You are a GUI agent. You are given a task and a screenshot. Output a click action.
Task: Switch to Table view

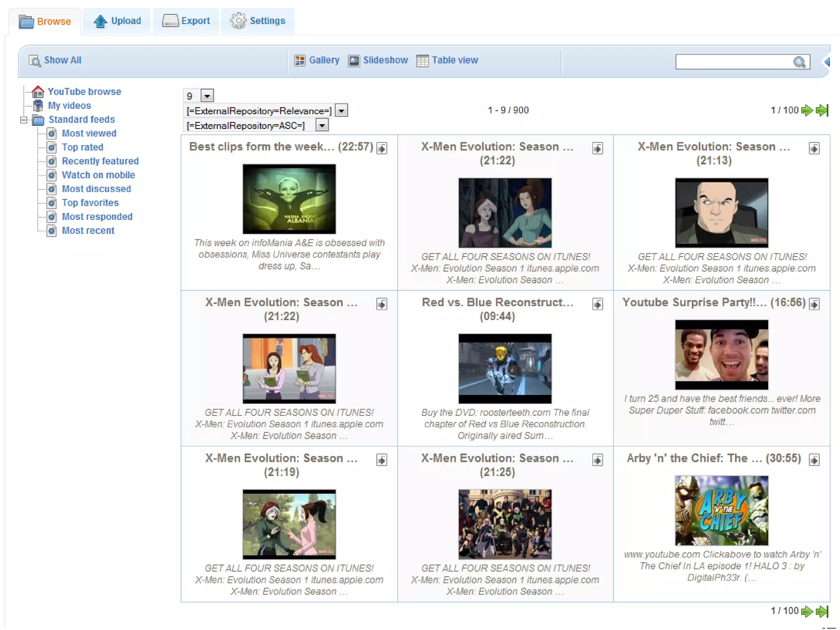pos(447,60)
